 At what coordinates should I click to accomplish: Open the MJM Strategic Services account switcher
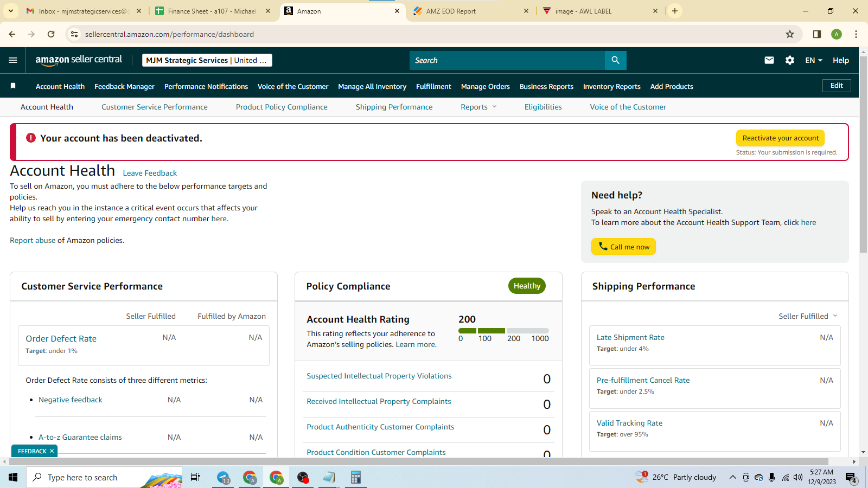point(207,60)
